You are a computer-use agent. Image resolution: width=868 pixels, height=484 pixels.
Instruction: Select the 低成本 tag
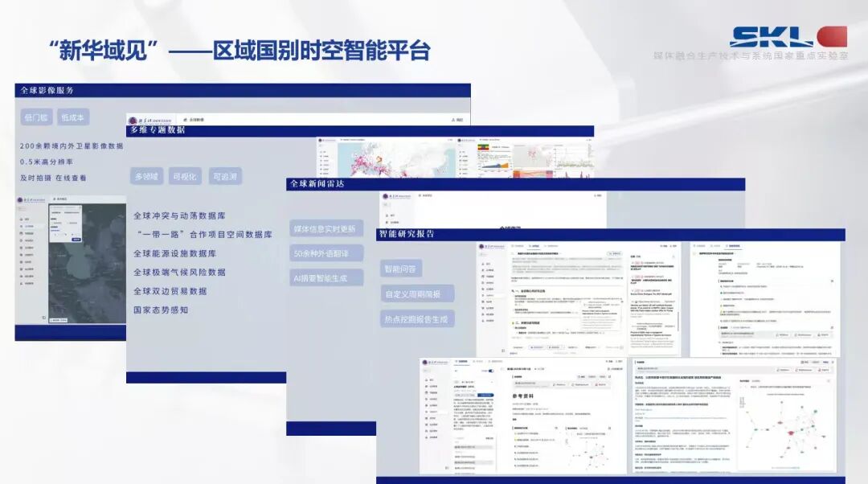tap(73, 117)
